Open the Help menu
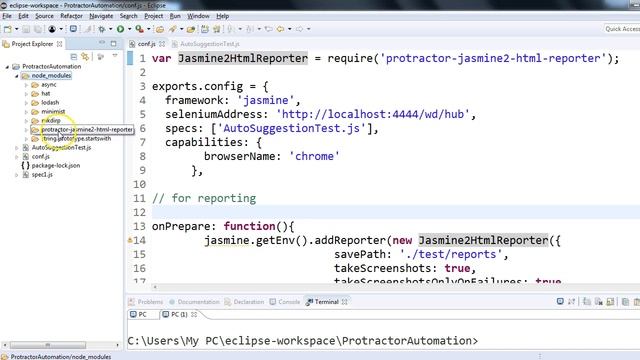 (222, 16)
